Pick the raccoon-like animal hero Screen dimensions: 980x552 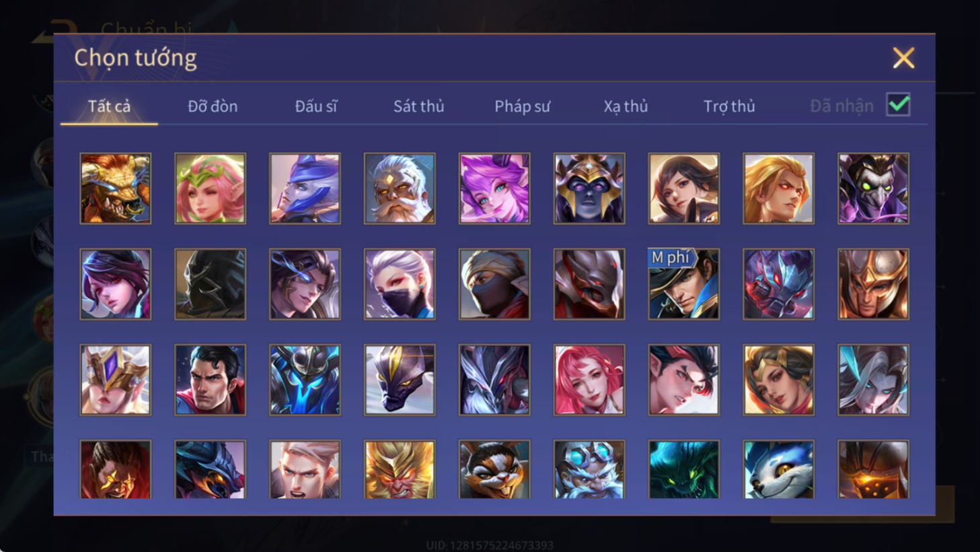[494, 469]
